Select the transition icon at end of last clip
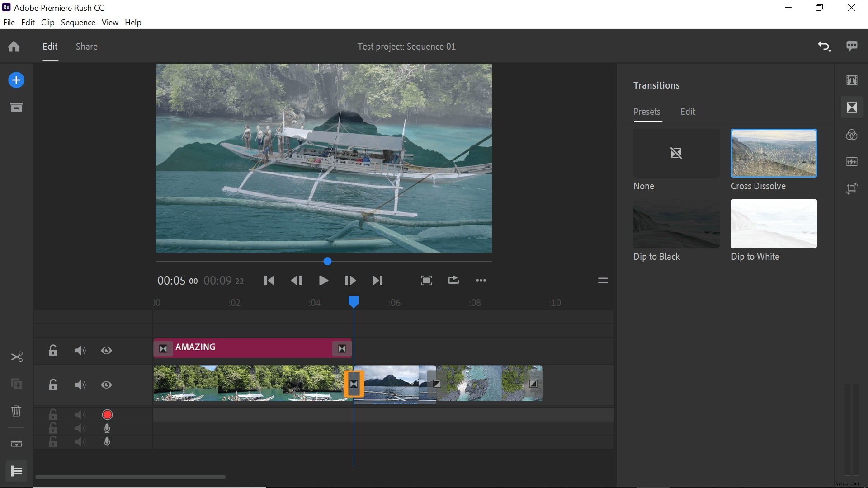The width and height of the screenshot is (868, 488). [533, 384]
